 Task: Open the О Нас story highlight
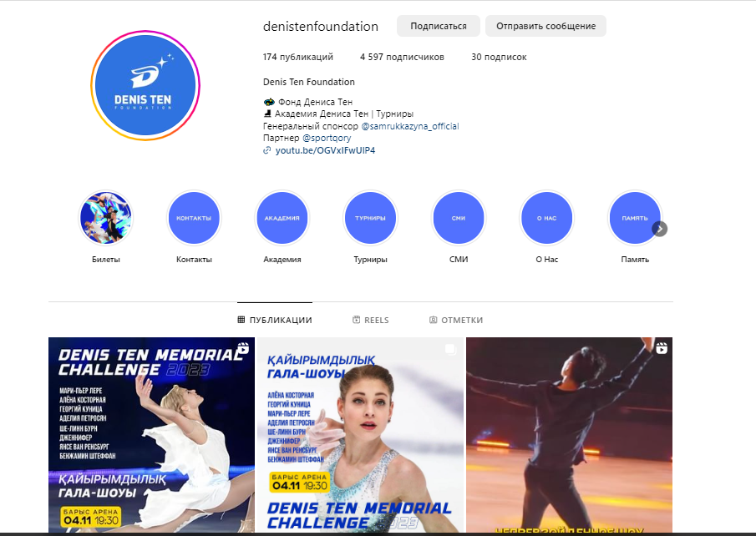click(x=546, y=218)
